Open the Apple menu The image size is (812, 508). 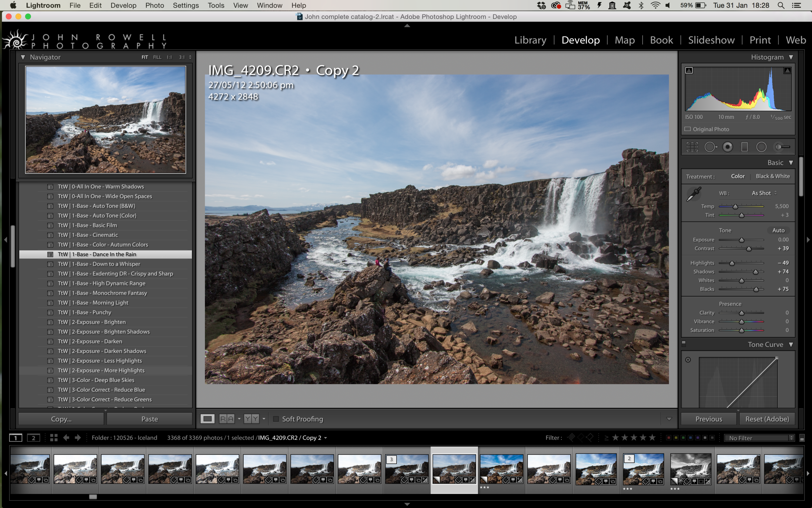[13, 6]
